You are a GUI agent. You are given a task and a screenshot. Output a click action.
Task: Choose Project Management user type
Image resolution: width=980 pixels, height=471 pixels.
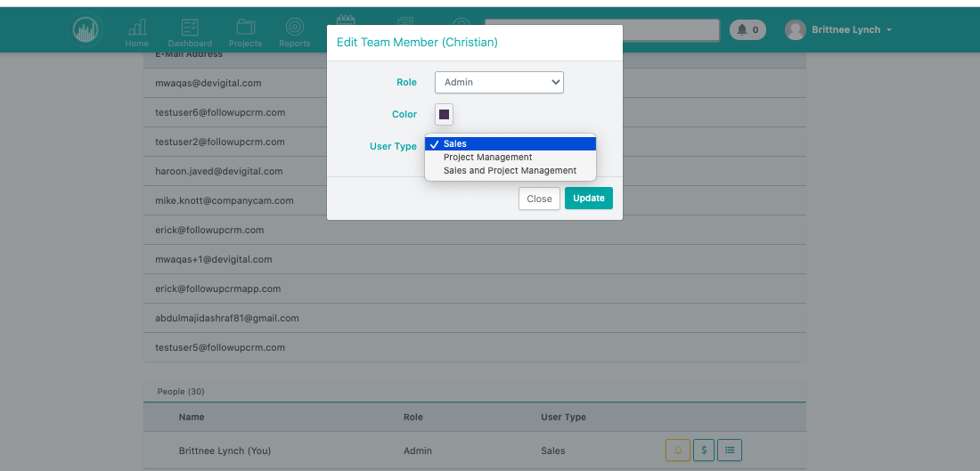[x=487, y=158]
